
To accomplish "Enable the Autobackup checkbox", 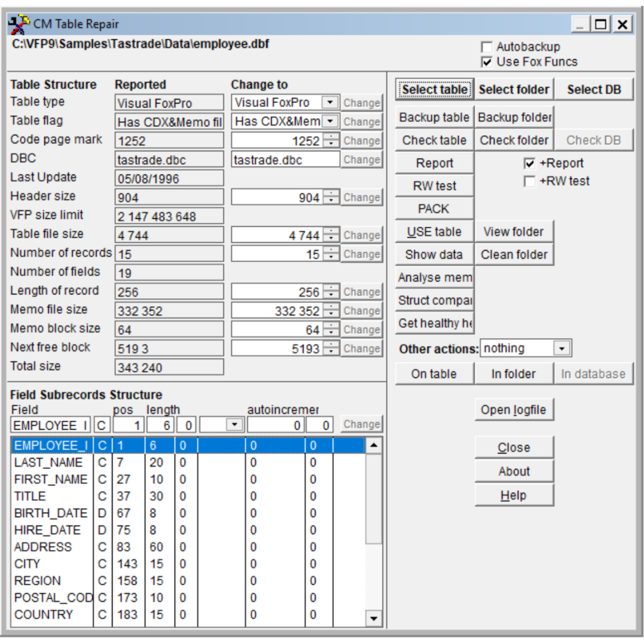I will pyautogui.click(x=488, y=46).
